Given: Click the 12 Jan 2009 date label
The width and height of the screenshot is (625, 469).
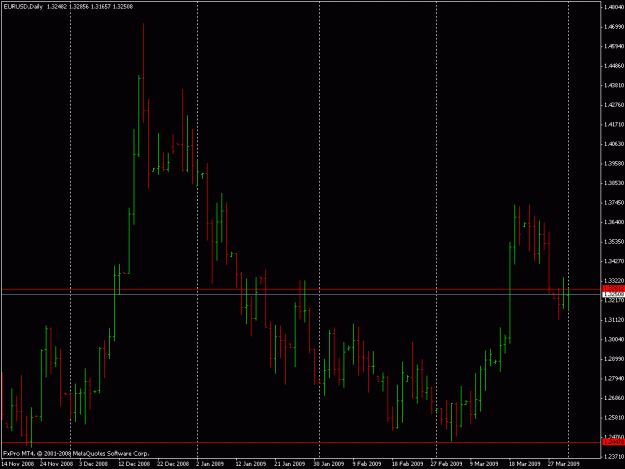Looking at the screenshot, I should pyautogui.click(x=250, y=464).
